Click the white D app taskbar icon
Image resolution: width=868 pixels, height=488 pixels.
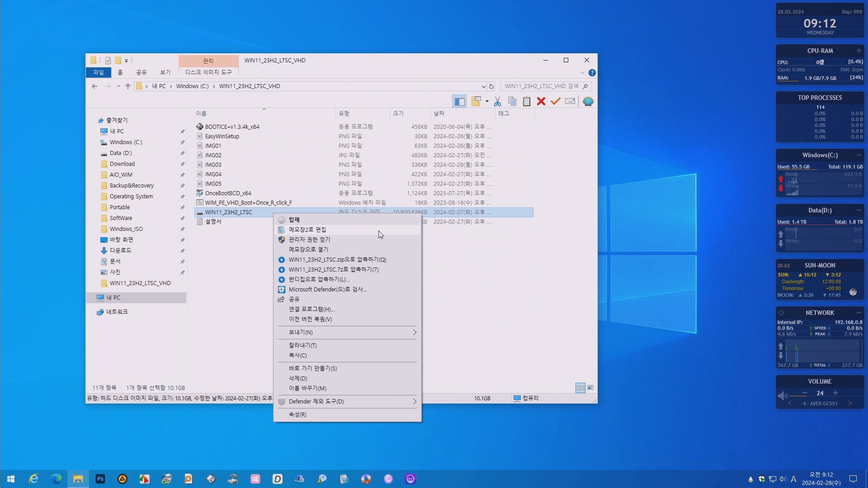278,479
